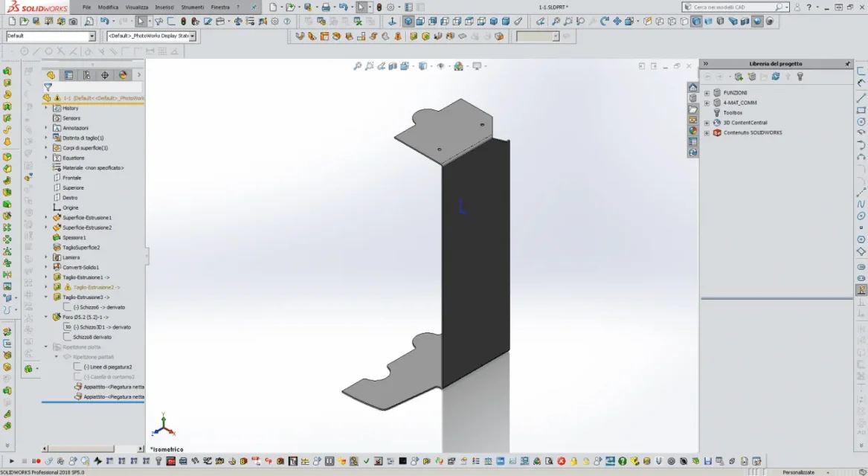Image resolution: width=868 pixels, height=476 pixels.
Task: Open the FeatureManager design tree tab
Action: pos(51,74)
